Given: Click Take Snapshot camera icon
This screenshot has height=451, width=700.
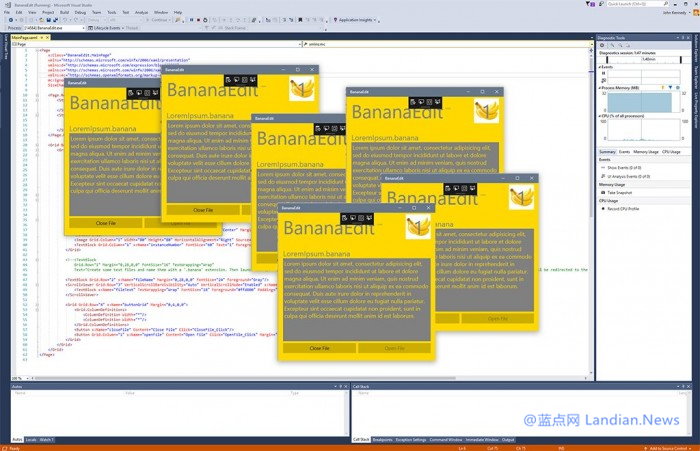Looking at the screenshot, I should pos(603,192).
